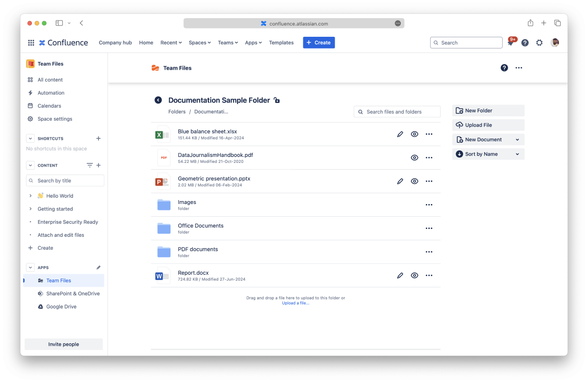
Task: Click the PowerPoint icon for Geometric presentation
Action: tap(162, 181)
